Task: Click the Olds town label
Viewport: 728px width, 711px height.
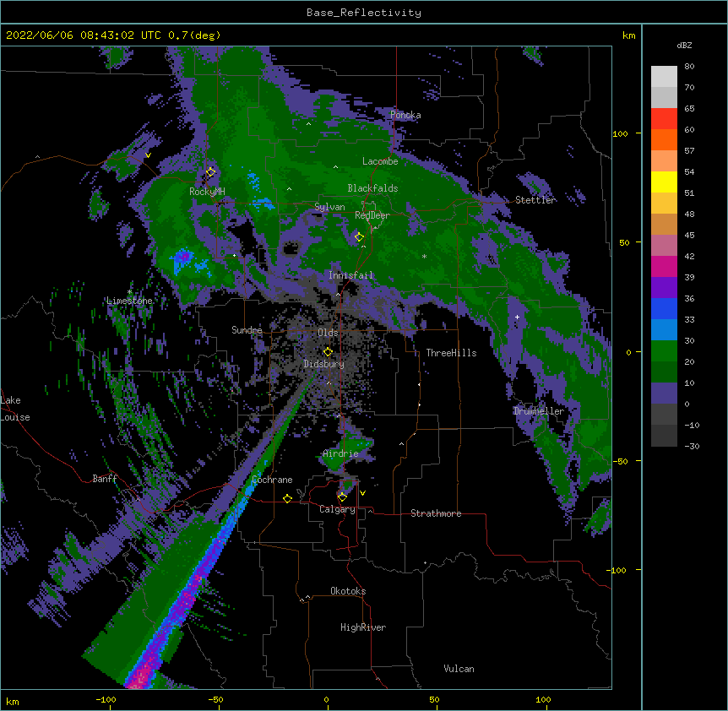Action: (x=328, y=333)
